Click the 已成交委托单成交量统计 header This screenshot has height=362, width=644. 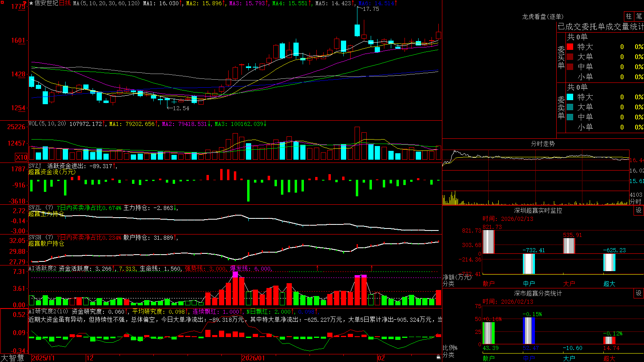point(601,27)
